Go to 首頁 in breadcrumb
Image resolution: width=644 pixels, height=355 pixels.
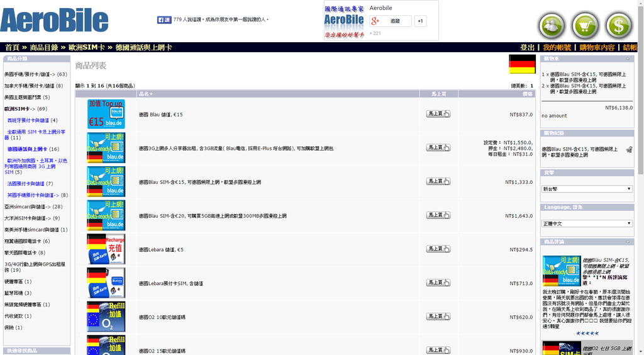pos(13,47)
